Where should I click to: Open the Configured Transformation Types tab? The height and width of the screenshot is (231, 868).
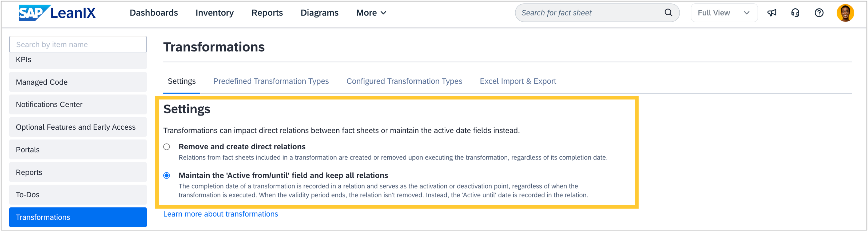pos(404,81)
